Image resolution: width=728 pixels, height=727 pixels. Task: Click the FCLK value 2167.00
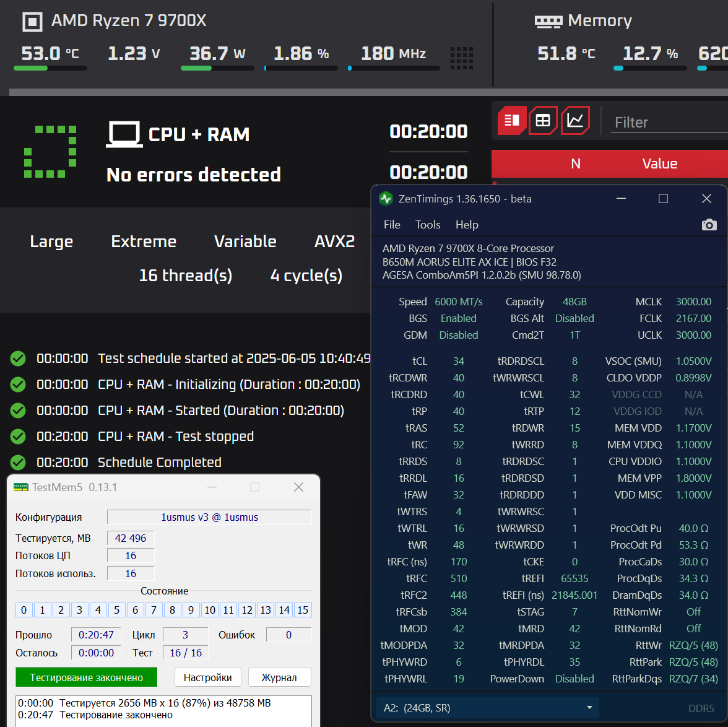[693, 319]
